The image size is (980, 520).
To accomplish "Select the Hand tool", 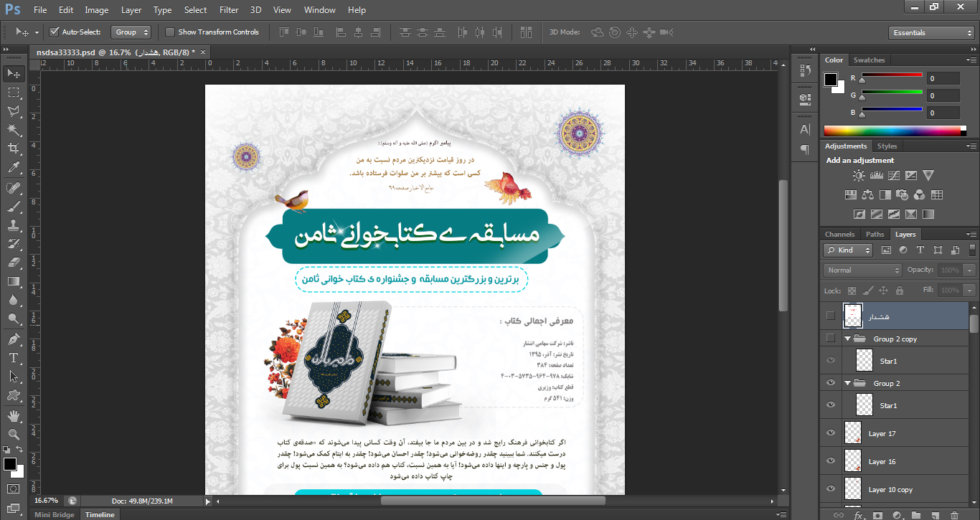I will coord(14,415).
